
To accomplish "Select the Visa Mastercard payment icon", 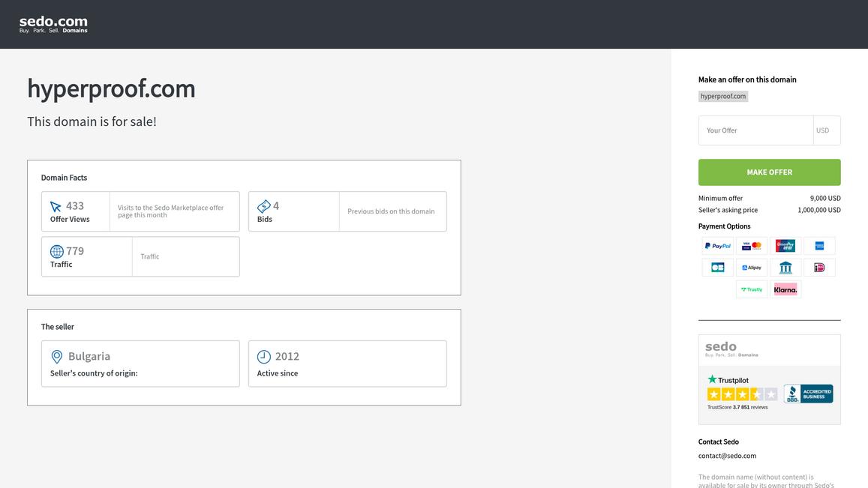I will pos(752,246).
